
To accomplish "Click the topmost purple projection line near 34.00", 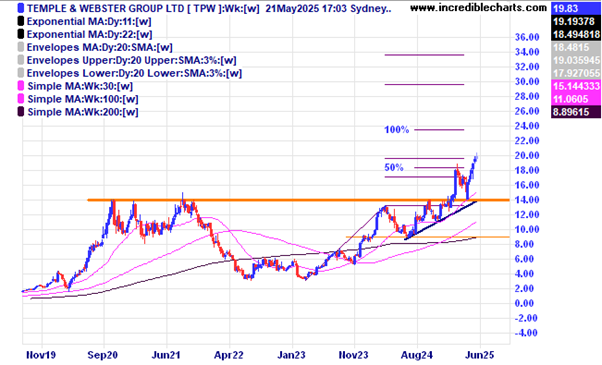I will coord(424,55).
